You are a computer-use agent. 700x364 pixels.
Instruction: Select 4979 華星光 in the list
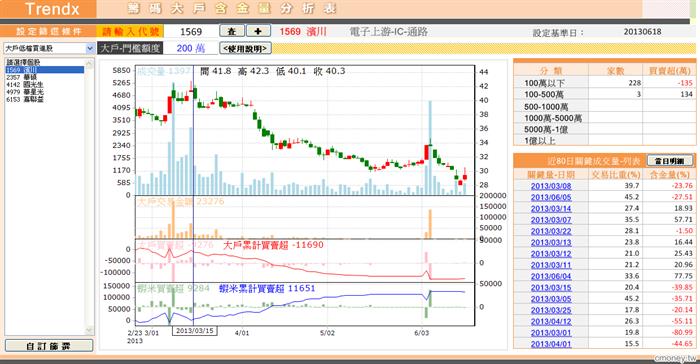45,92
